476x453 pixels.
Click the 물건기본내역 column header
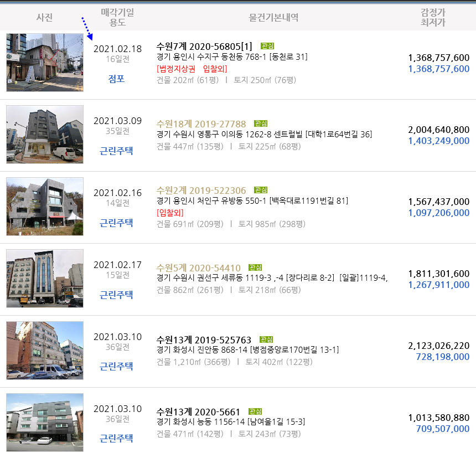click(x=273, y=17)
